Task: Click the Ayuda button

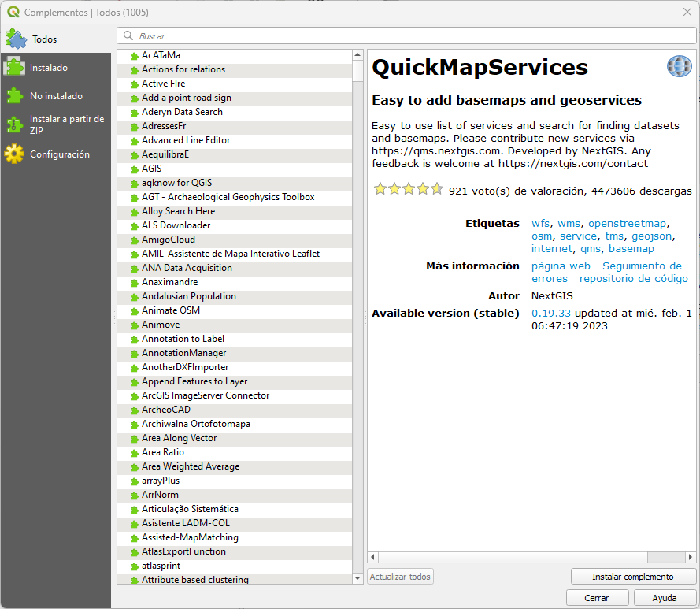Action: 665,598
